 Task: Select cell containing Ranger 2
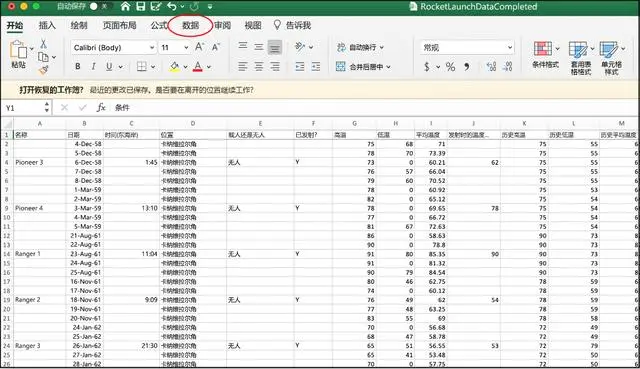point(40,300)
